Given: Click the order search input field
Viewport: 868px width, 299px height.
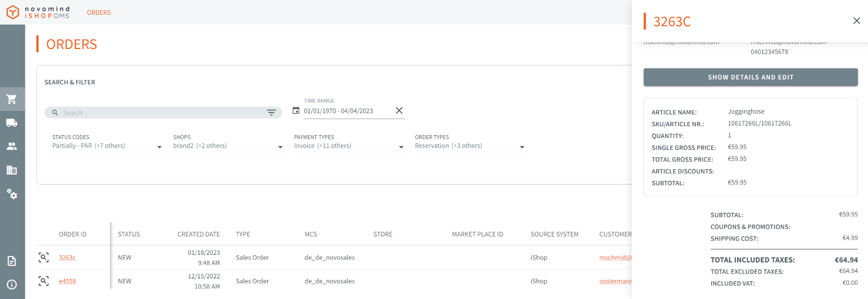Looking at the screenshot, I should click(159, 113).
